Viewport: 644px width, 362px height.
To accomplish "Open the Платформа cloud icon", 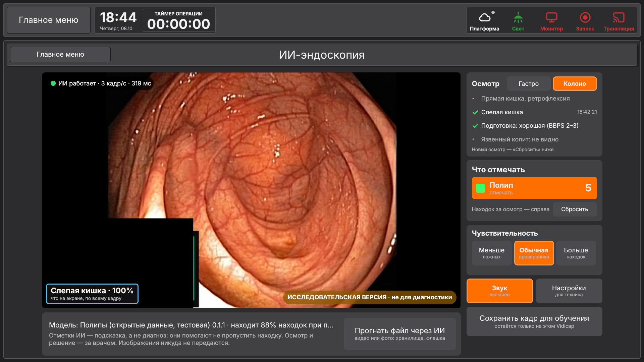I will click(485, 17).
